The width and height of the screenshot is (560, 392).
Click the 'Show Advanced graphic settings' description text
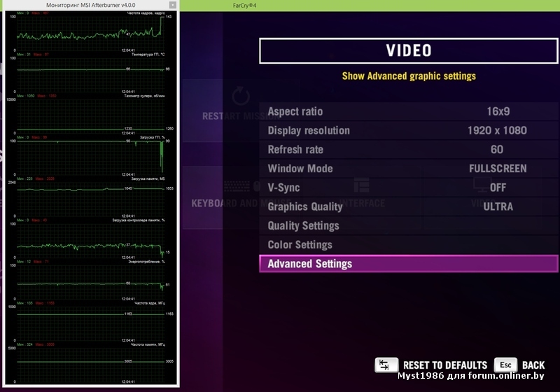tap(409, 76)
